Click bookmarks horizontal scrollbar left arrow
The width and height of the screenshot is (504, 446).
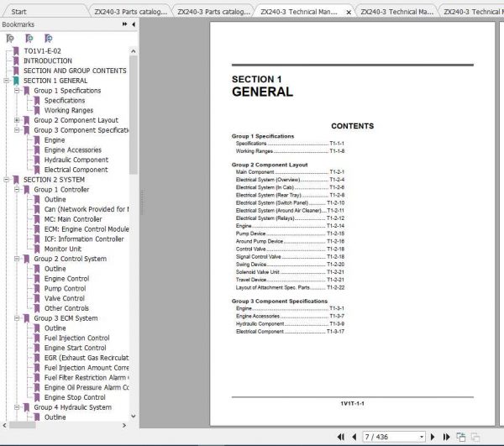[4, 426]
